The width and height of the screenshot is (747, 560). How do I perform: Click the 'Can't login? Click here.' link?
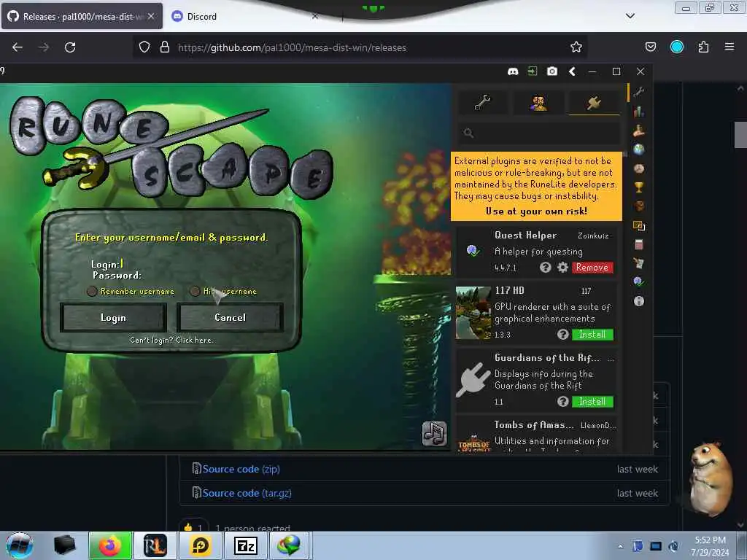pos(172,340)
